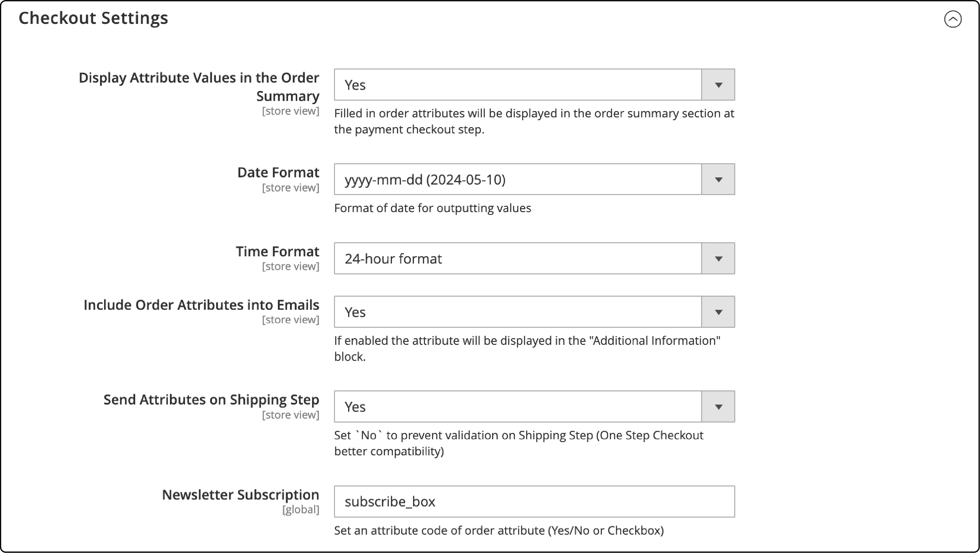
Task: Click the Display Attribute Values label
Action: tap(199, 87)
